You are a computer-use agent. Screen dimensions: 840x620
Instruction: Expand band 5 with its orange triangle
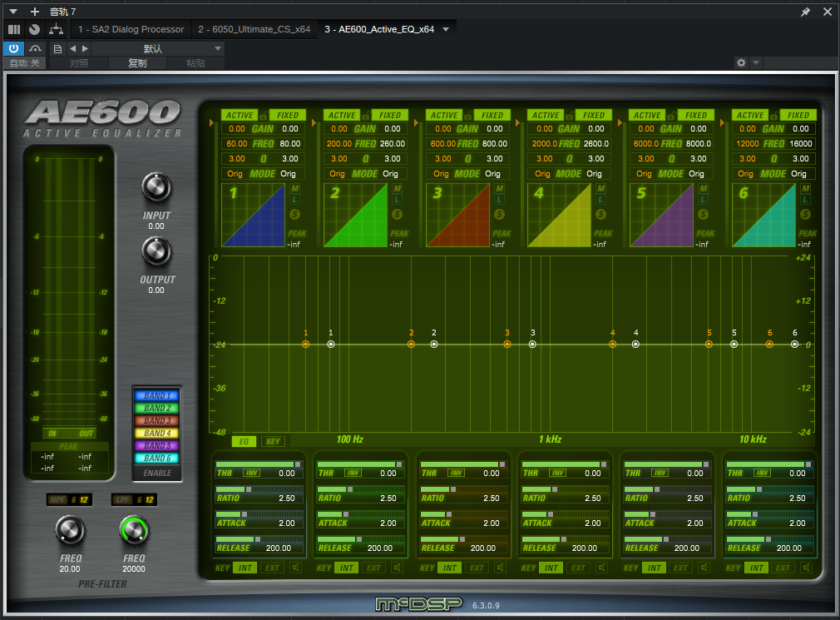pyautogui.click(x=620, y=122)
